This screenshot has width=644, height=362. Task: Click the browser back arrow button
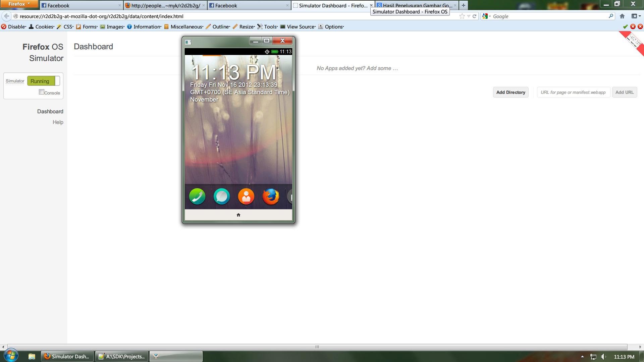tap(6, 16)
